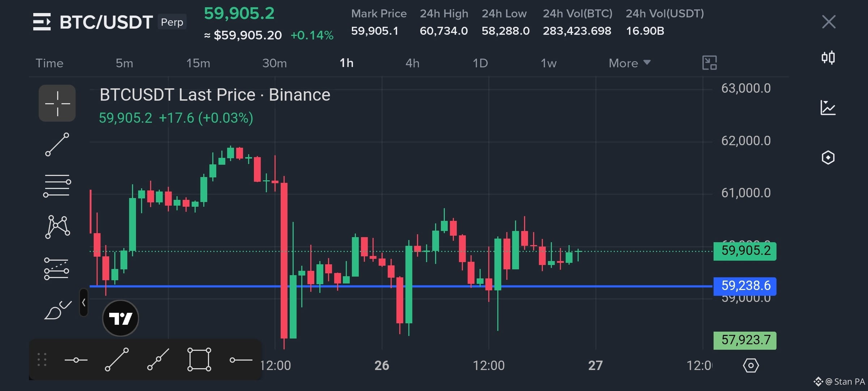Open the Fibonacci retracement tool
868x391 pixels.
coord(57,186)
